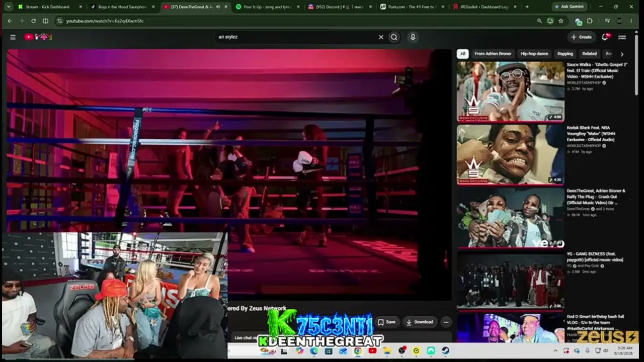This screenshot has width=644, height=362.
Task: Open the browser extensions puzzle icon
Action: pyautogui.click(x=590, y=21)
